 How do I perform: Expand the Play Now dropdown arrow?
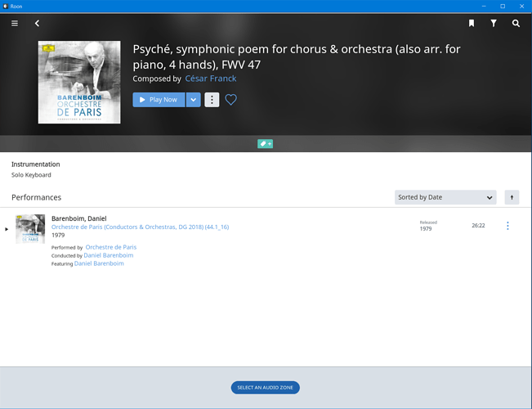coord(194,100)
